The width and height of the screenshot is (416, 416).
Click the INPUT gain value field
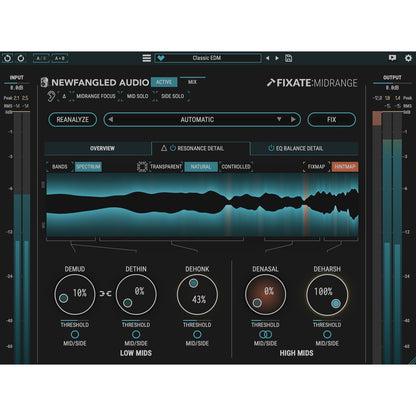click(x=16, y=88)
